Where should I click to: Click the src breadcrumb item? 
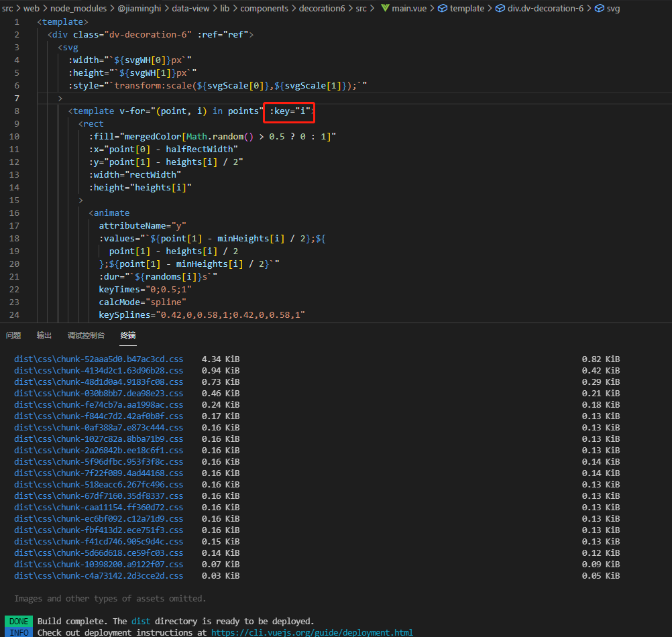7,9
